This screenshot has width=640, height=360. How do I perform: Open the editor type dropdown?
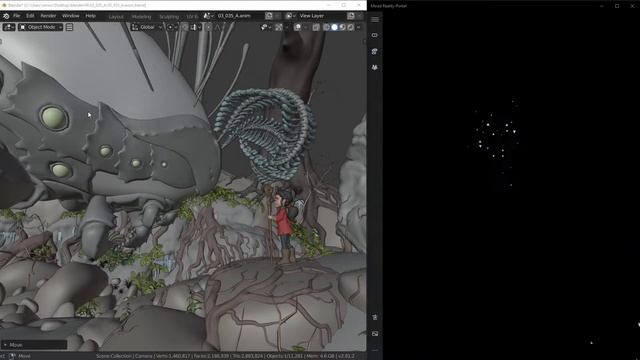click(9, 27)
